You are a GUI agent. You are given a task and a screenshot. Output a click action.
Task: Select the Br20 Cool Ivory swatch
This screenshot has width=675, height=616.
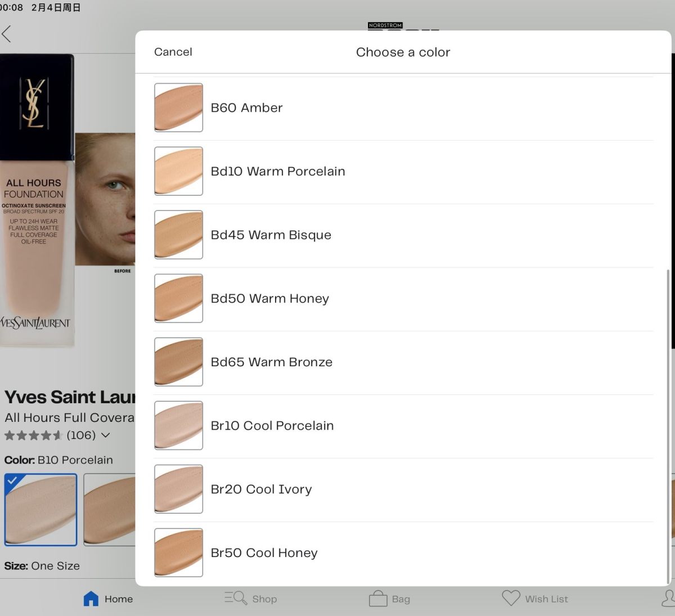pyautogui.click(x=178, y=489)
